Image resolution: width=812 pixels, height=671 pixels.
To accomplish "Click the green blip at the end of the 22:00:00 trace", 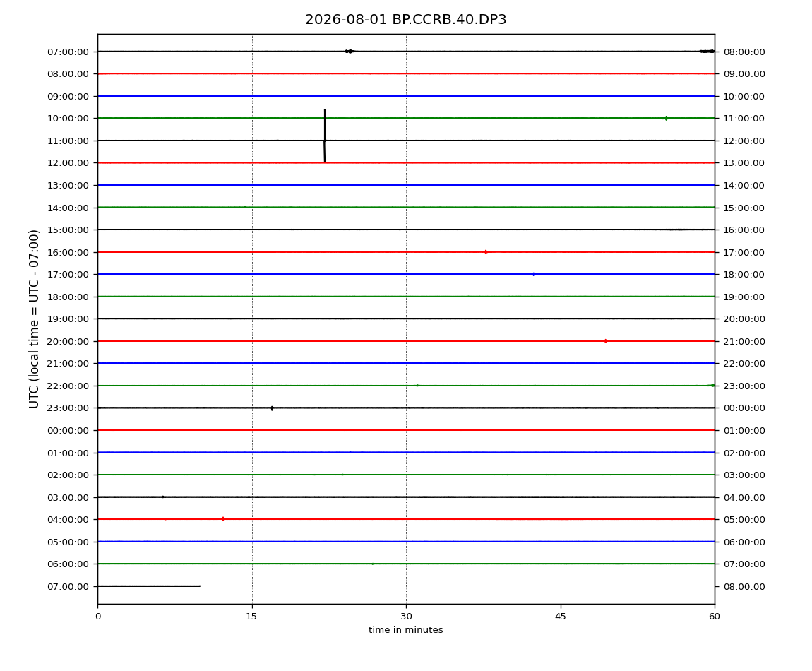I will [x=711, y=386].
